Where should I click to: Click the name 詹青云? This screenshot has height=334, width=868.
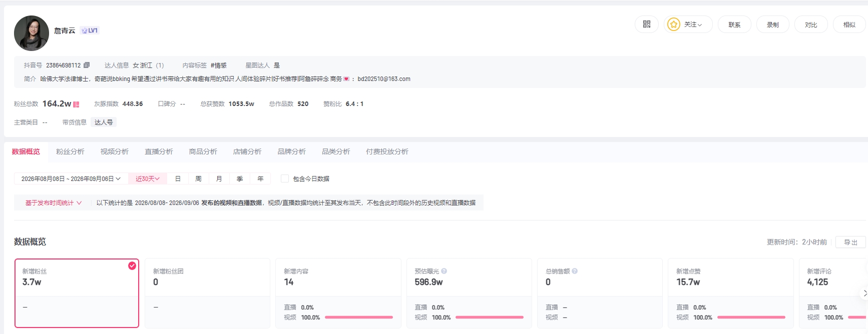[x=65, y=30]
